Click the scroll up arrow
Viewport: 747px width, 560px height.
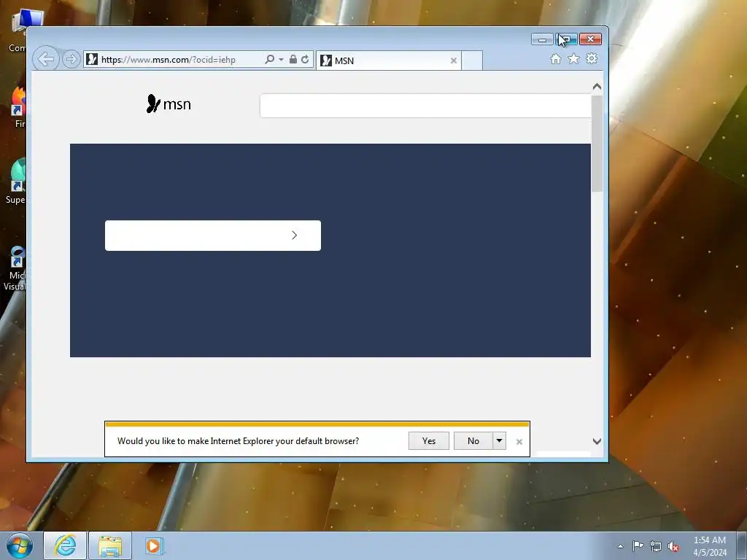597,87
